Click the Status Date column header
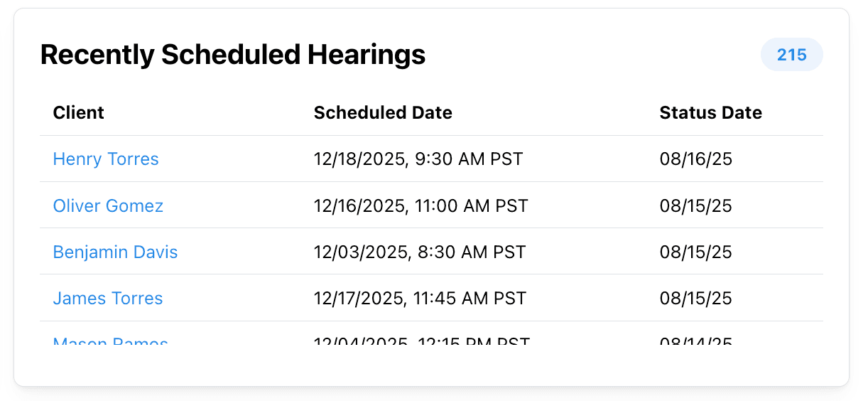Image resolution: width=868 pixels, height=401 pixels. 710,112
